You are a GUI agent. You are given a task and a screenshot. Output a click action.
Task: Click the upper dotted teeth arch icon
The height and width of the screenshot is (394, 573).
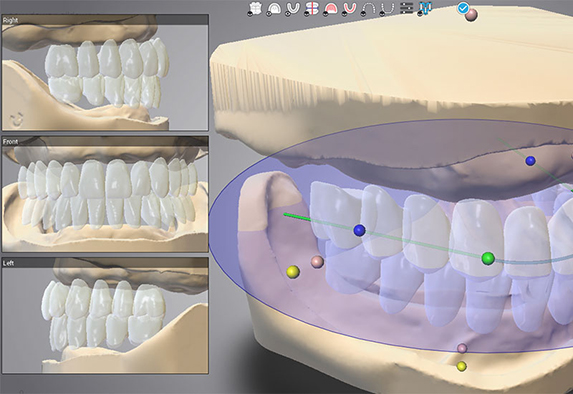tap(369, 8)
